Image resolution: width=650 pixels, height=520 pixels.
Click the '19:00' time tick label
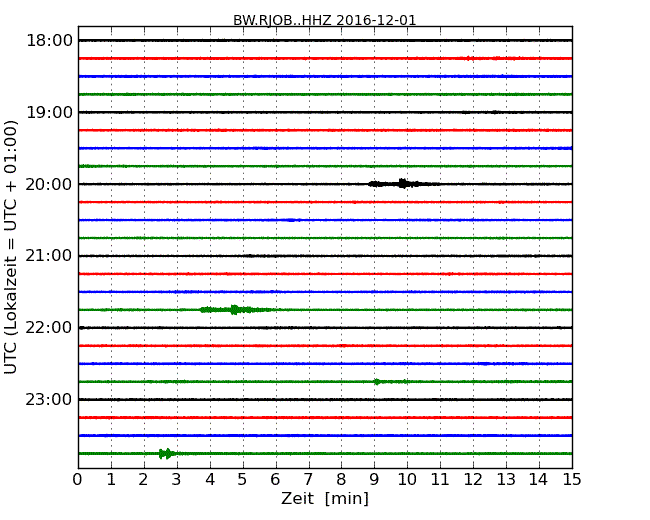click(x=49, y=112)
